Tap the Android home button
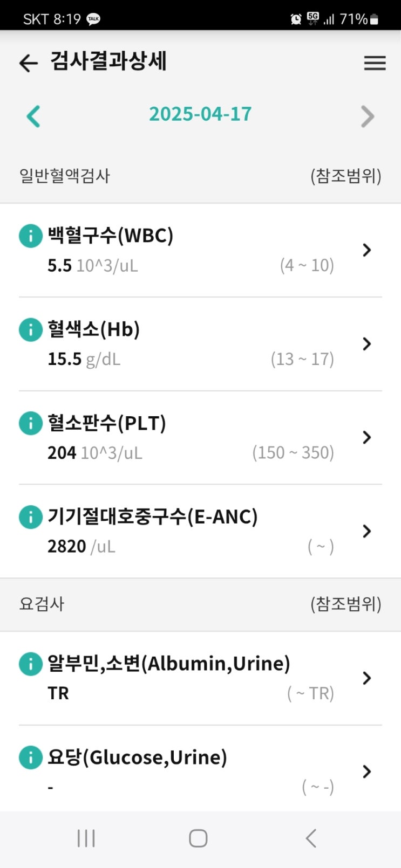The width and height of the screenshot is (401, 868). point(198,838)
